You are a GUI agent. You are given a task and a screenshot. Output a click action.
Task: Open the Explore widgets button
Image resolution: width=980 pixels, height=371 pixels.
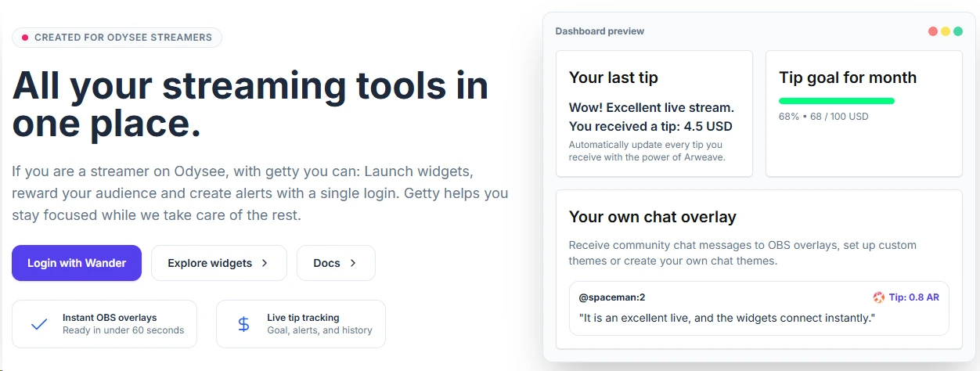[219, 263]
